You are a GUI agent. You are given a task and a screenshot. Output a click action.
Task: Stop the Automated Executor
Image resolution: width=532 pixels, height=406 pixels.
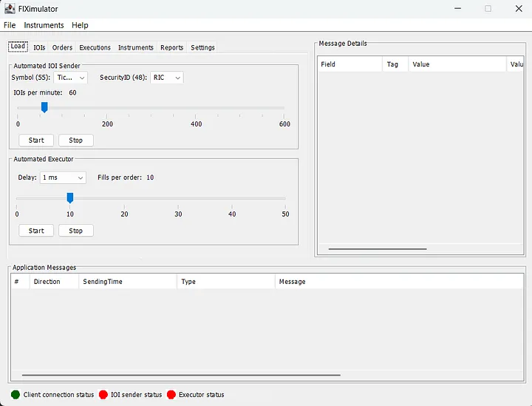(x=75, y=231)
